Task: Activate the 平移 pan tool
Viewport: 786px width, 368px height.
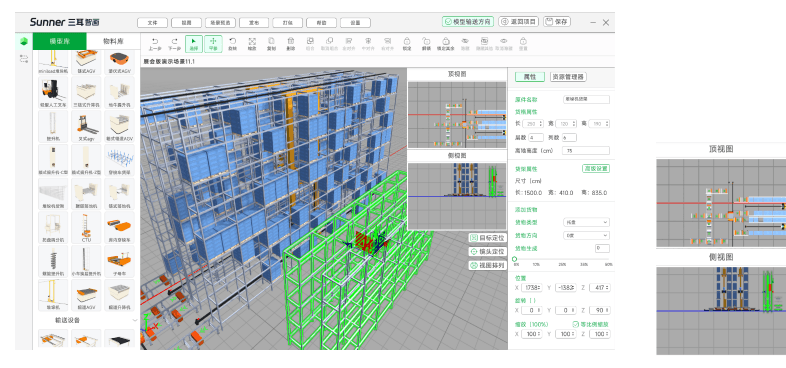Action: [x=213, y=44]
